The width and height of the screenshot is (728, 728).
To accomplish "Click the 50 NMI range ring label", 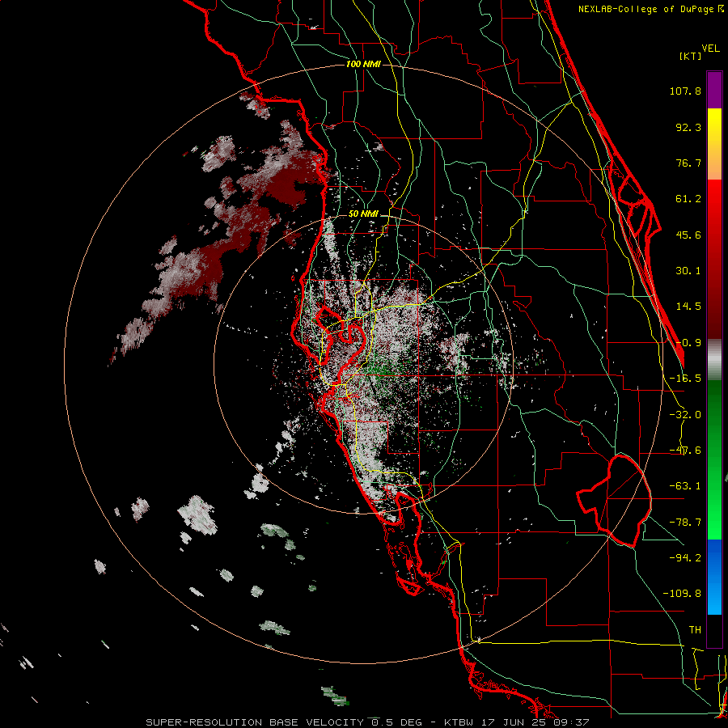I will click(x=363, y=214).
